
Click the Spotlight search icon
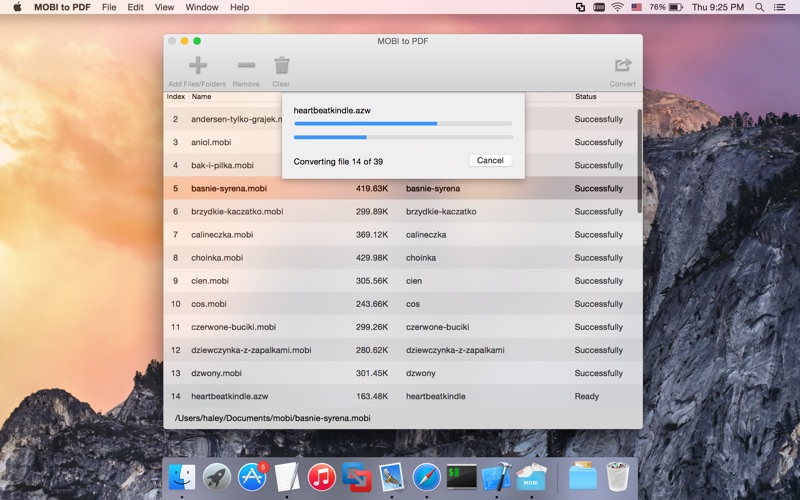760,7
